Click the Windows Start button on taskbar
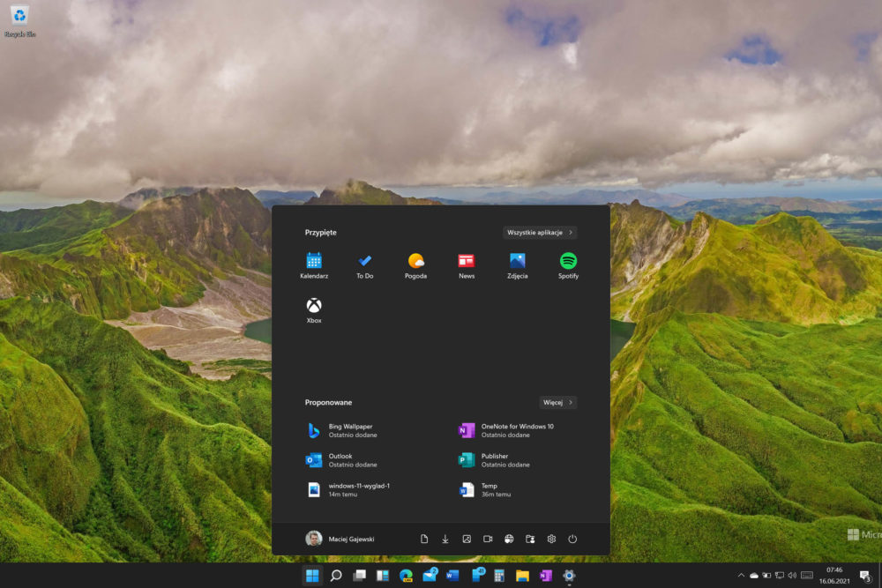This screenshot has height=588, width=882. click(x=312, y=576)
